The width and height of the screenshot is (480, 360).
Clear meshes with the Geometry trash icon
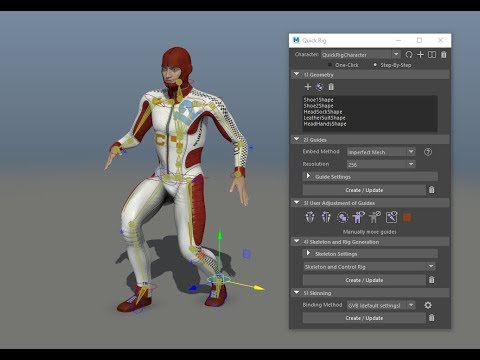point(331,87)
